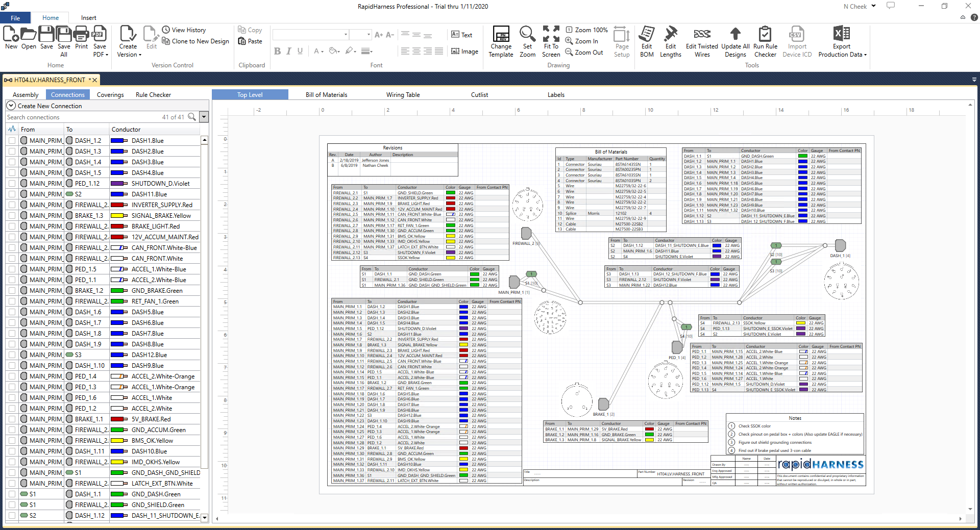Set Zoom 100%
This screenshot has height=530, width=980.
pyautogui.click(x=587, y=30)
